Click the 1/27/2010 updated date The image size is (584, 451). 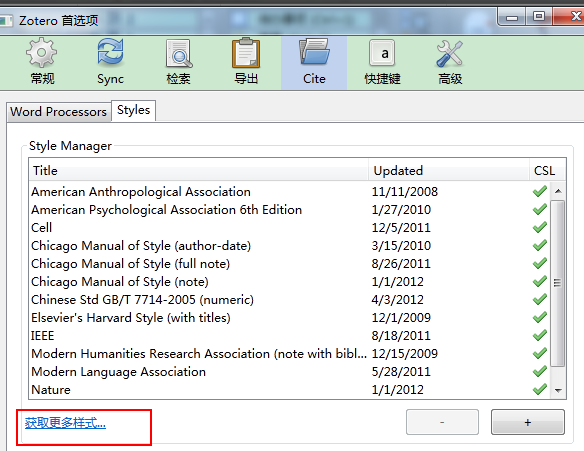401,210
